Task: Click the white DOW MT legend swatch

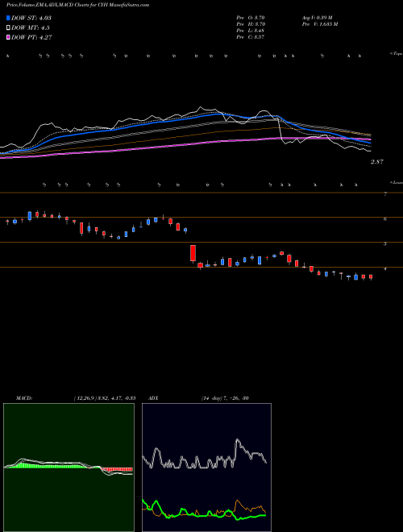Action: pyautogui.click(x=8, y=28)
